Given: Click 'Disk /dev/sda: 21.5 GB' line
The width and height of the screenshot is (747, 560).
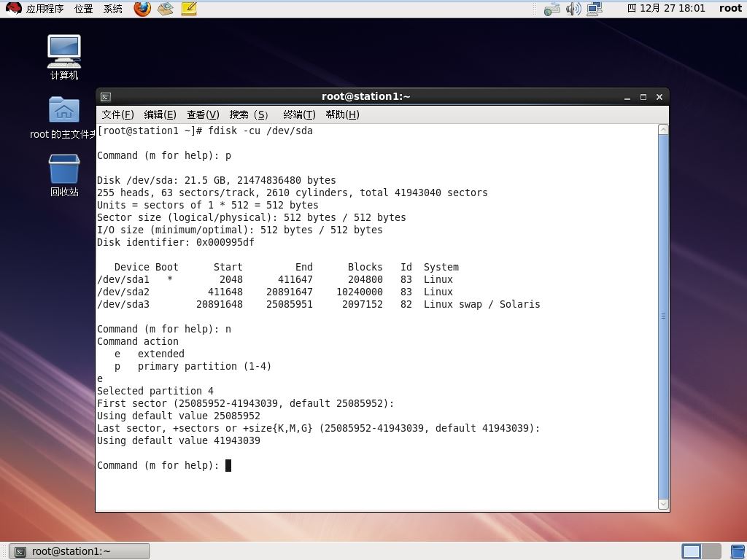Looking at the screenshot, I should [216, 181].
